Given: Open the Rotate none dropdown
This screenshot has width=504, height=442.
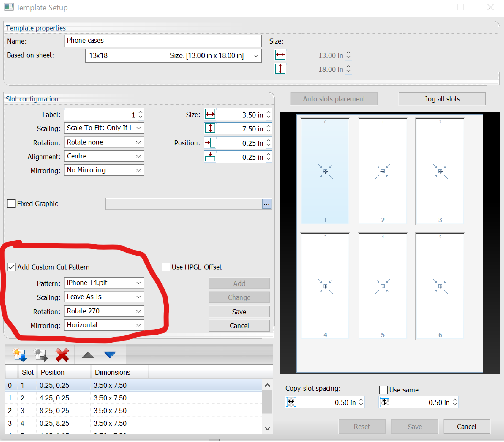Looking at the screenshot, I should coord(104,142).
